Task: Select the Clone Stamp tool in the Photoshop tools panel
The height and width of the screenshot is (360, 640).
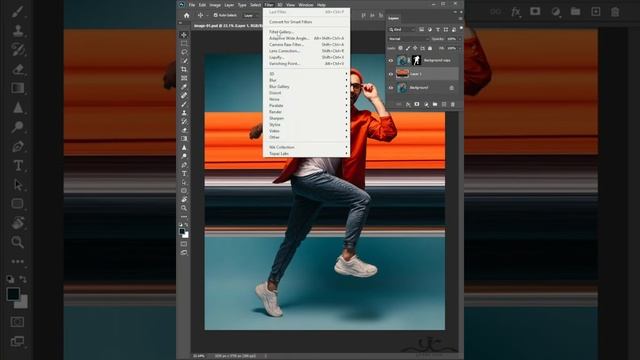Action: point(184,113)
